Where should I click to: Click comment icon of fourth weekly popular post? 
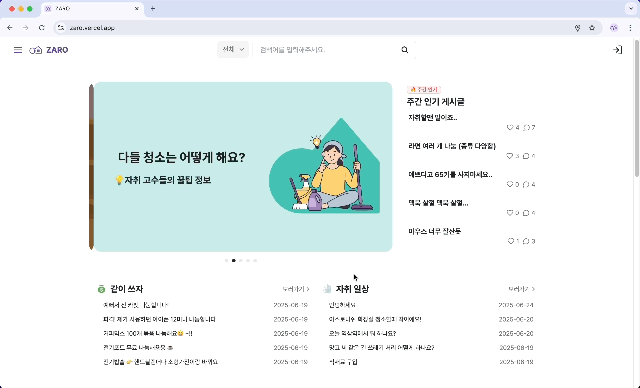[526, 213]
